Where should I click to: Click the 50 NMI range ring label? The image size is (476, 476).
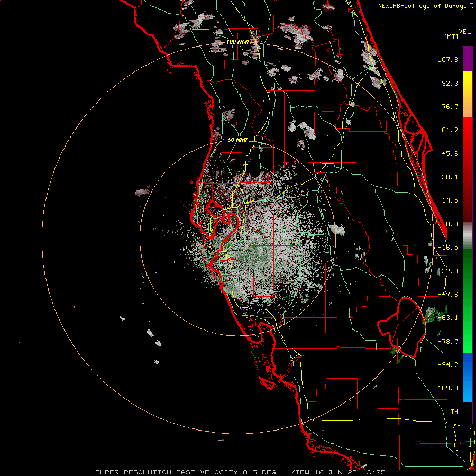coord(237,140)
